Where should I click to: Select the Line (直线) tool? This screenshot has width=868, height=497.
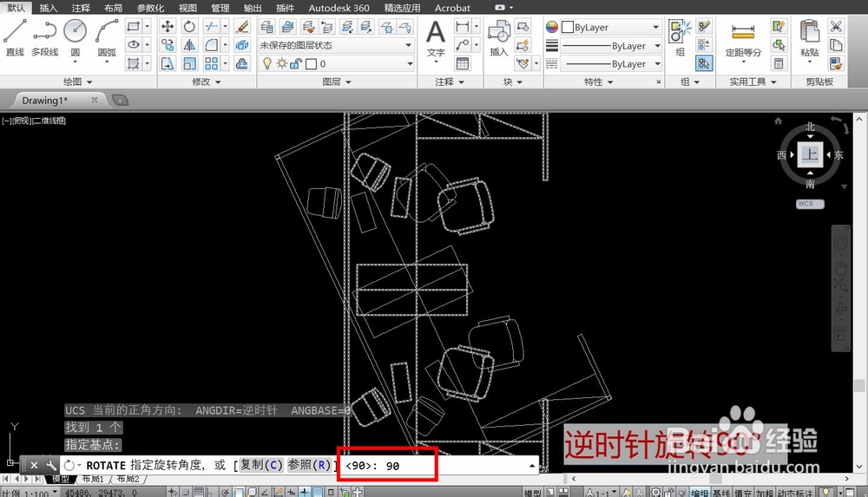click(15, 37)
